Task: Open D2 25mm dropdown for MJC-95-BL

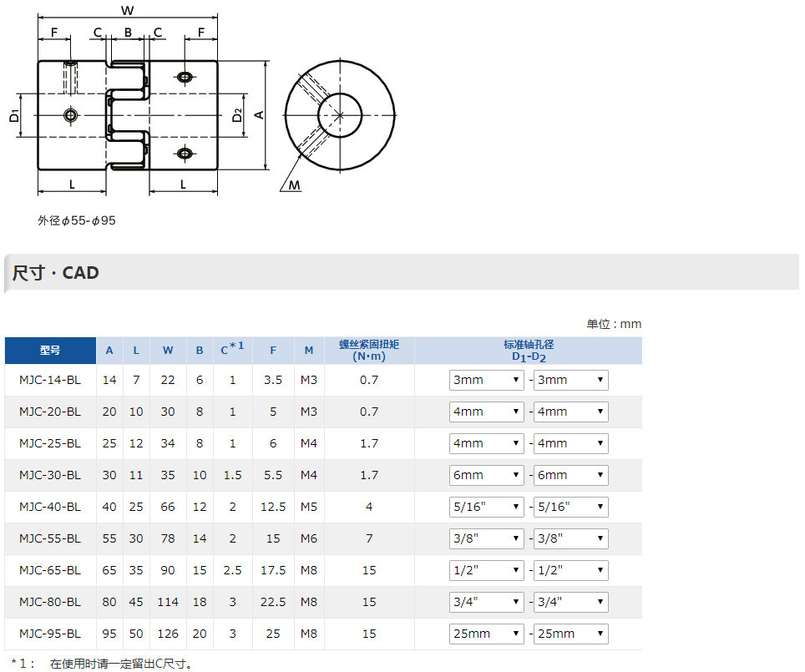Action: (x=570, y=634)
